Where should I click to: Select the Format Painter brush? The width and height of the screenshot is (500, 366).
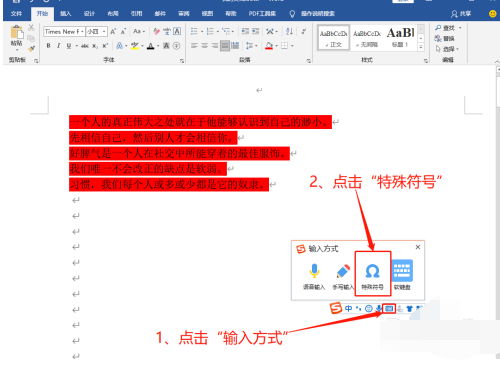(x=31, y=49)
